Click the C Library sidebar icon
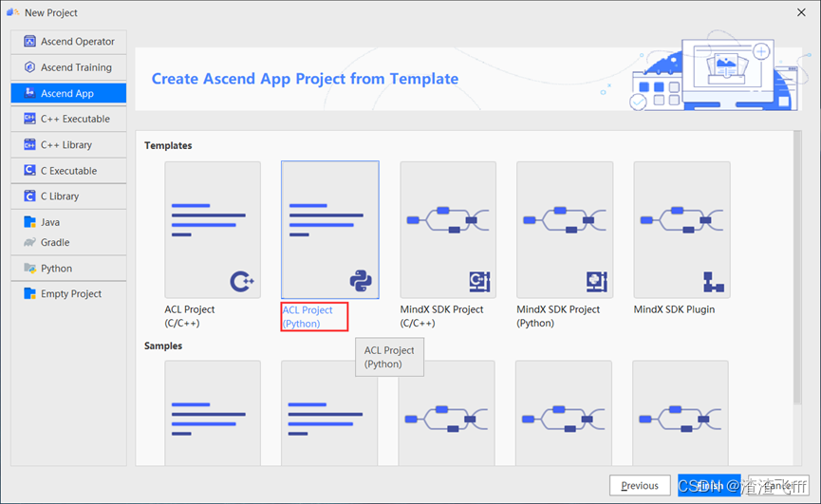The width and height of the screenshot is (821, 504). pyautogui.click(x=29, y=196)
